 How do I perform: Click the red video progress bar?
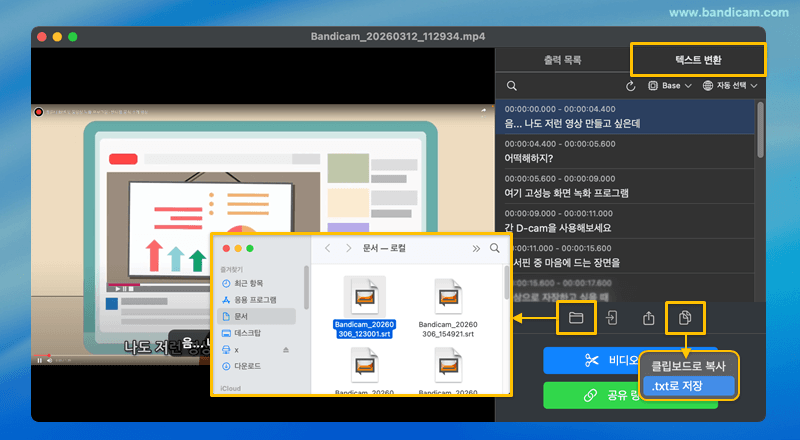coord(41,355)
